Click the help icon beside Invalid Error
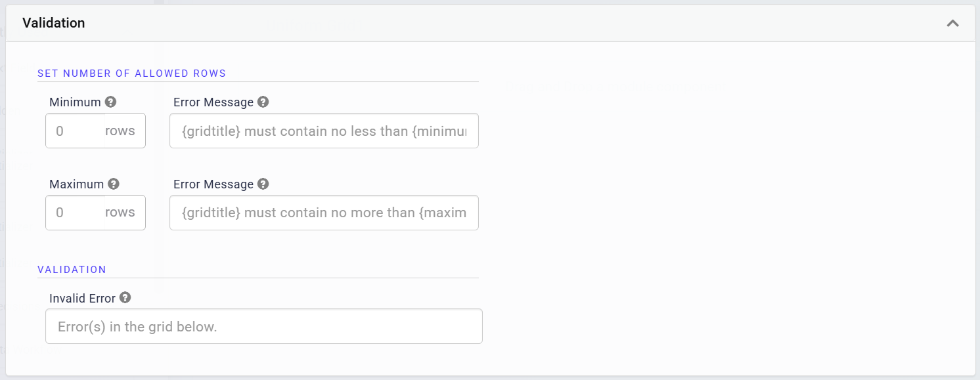980x380 pixels. [125, 297]
